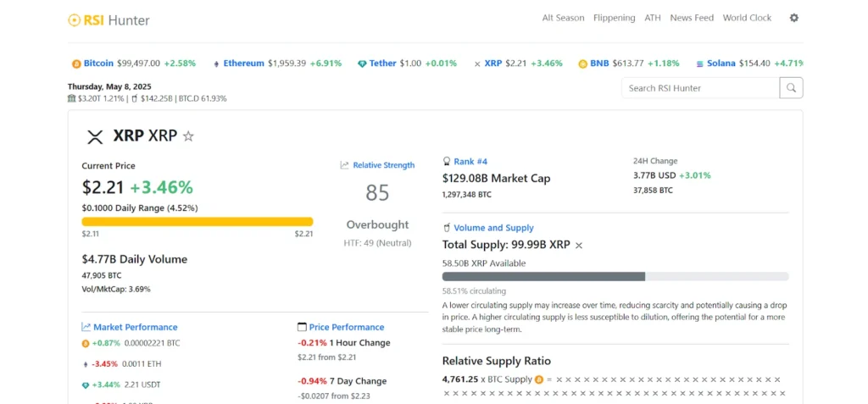Click the award icon beside Rank #4
This screenshot has height=404, width=868.
pyautogui.click(x=446, y=161)
